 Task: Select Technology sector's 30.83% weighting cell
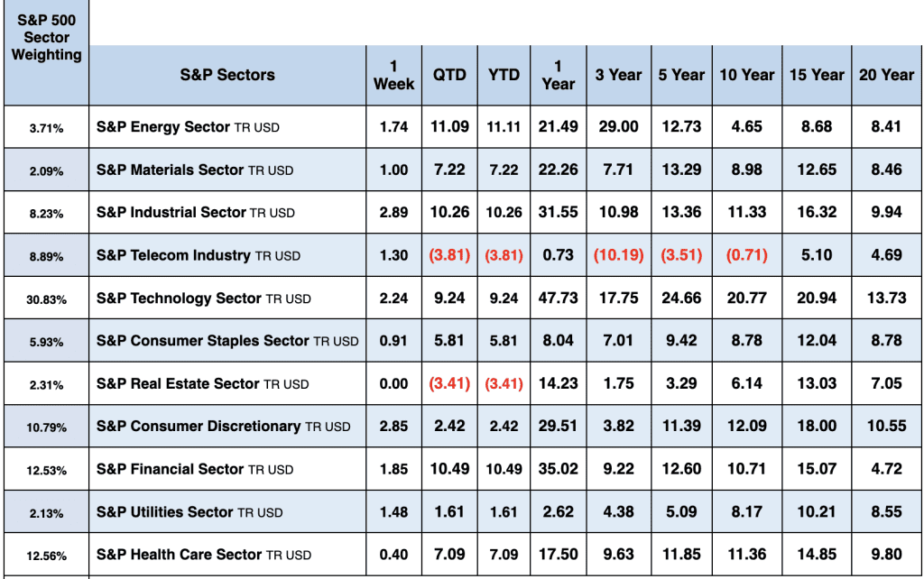[x=46, y=299]
